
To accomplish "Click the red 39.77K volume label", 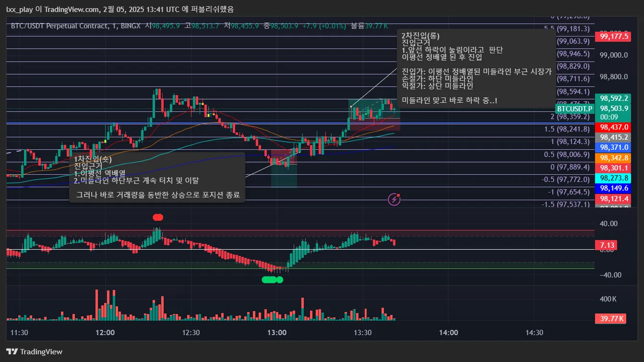I will [x=610, y=318].
